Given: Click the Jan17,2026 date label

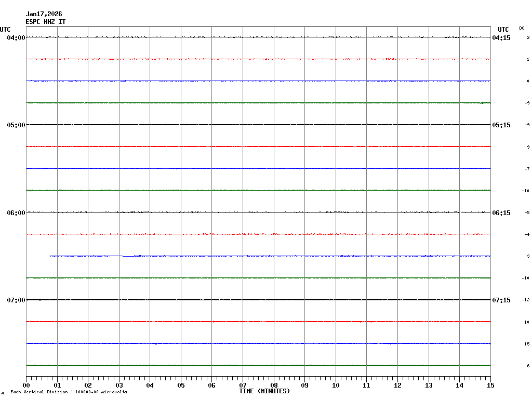Looking at the screenshot, I should (44, 14).
